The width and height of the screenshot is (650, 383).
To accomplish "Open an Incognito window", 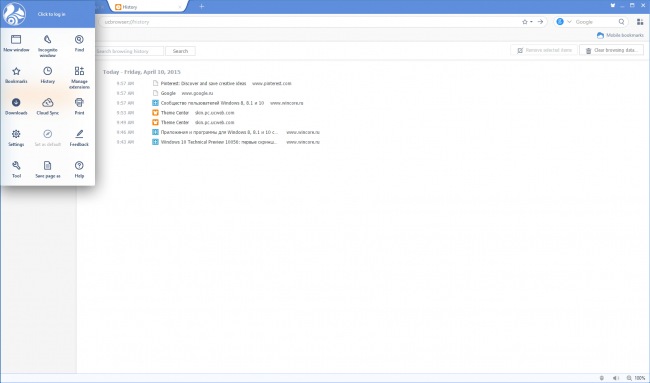I will [x=48, y=46].
